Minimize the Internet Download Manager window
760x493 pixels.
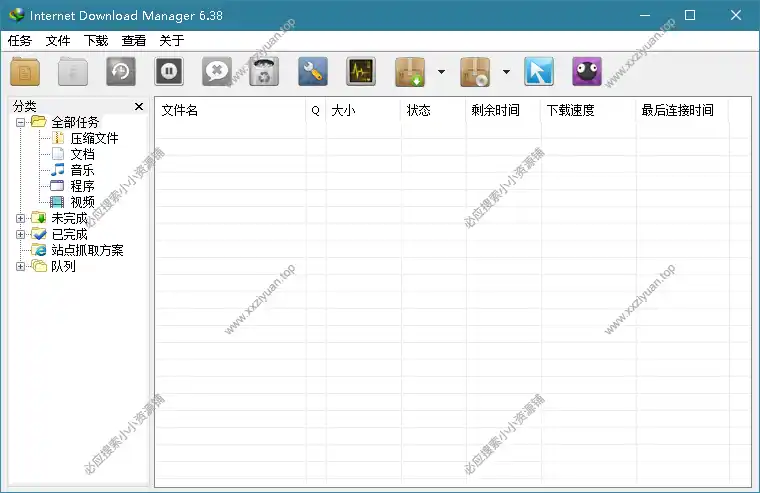click(645, 15)
